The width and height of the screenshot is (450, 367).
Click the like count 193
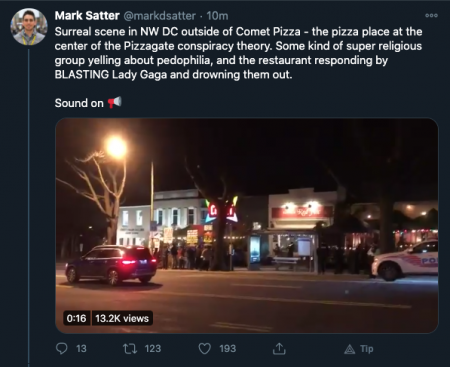[x=228, y=349]
